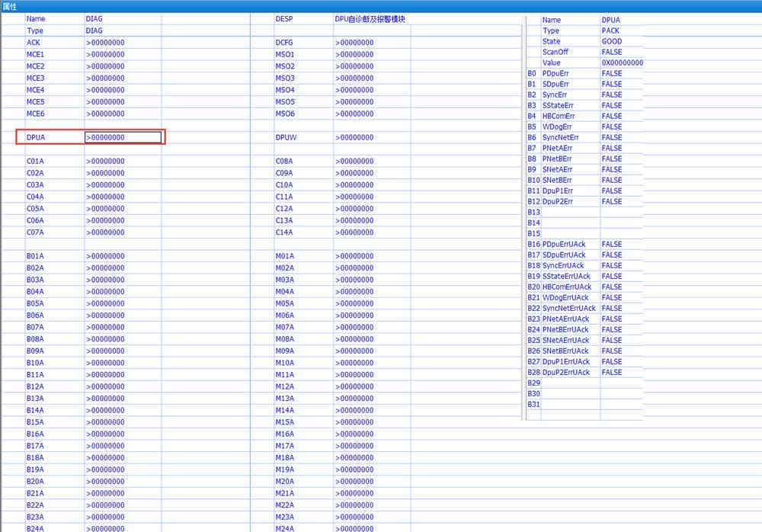Screen dimensions: 762x532
Task: Click the DESP description cell
Action: pos(372,19)
